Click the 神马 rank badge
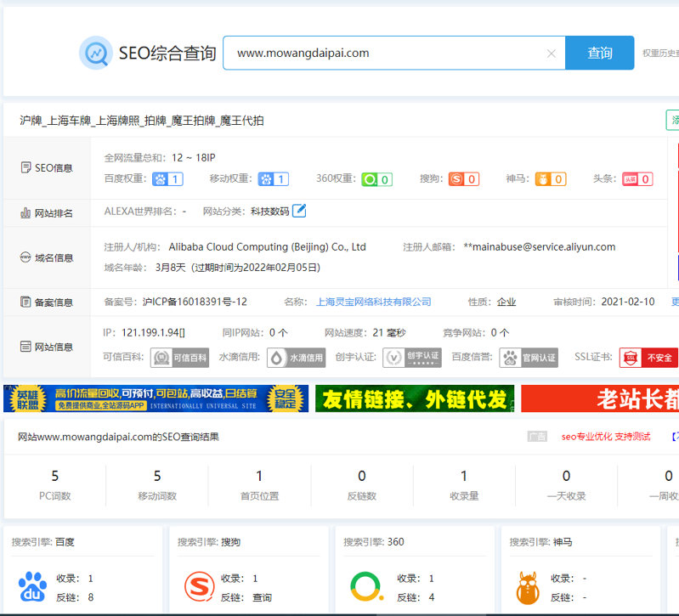 pos(551,179)
